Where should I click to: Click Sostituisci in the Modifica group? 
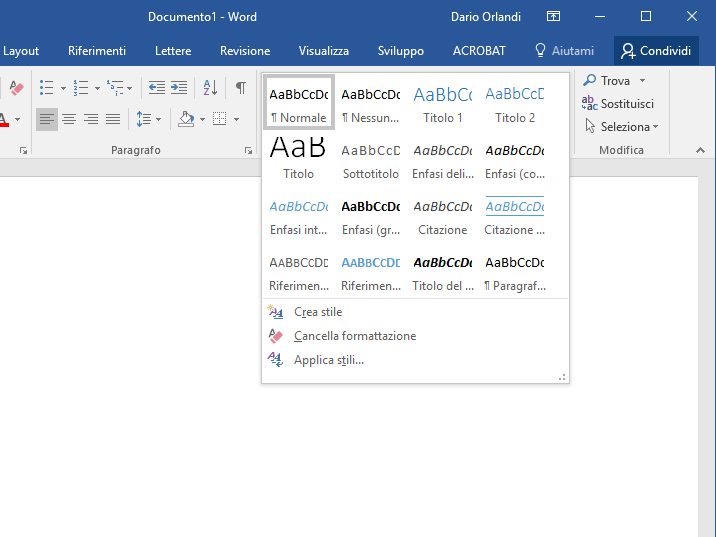pos(626,103)
